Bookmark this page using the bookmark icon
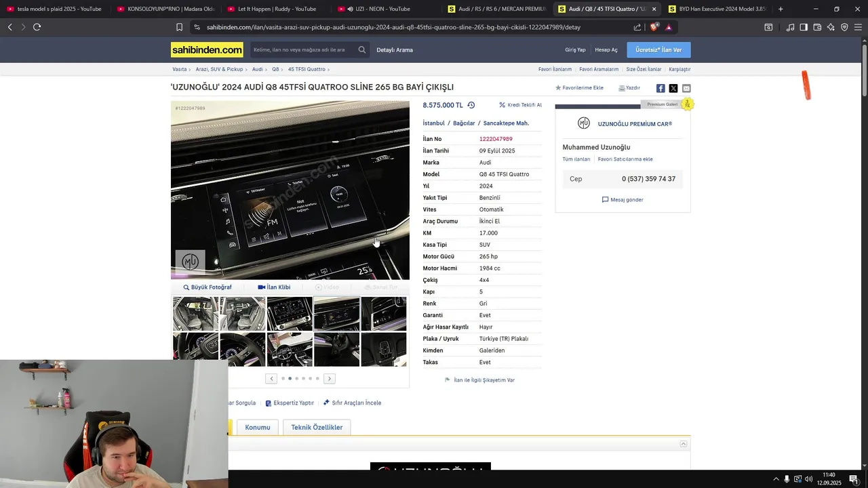 (x=179, y=27)
